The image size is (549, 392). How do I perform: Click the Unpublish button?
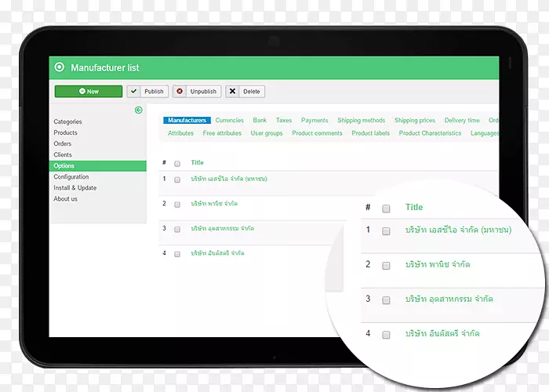(x=197, y=92)
